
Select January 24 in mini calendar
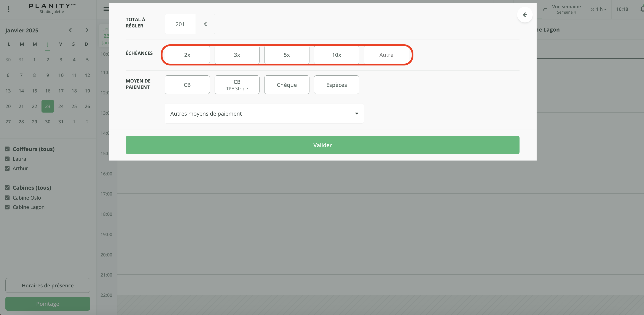[x=61, y=107]
